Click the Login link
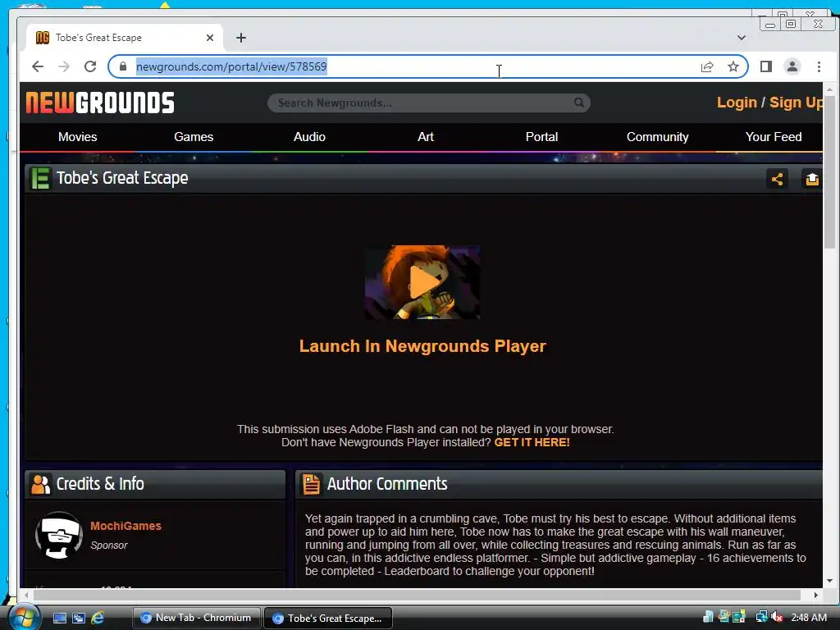Viewport: 840px width, 630px height. 737,103
